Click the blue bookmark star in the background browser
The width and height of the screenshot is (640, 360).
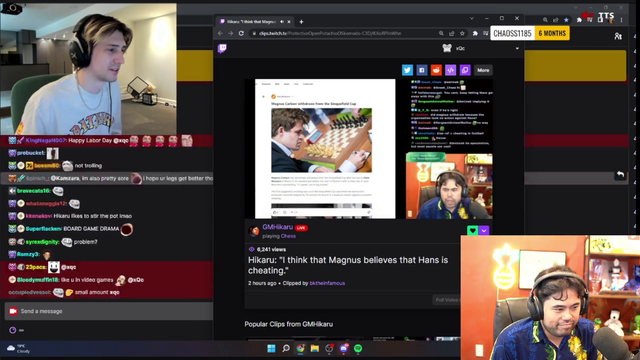(566, 20)
